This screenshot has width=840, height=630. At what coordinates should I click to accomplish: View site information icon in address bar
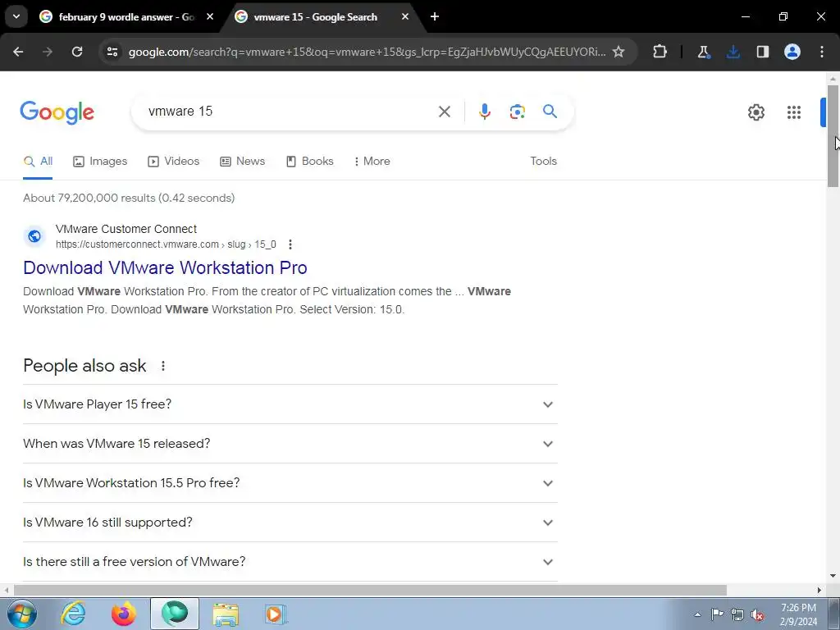[112, 52]
